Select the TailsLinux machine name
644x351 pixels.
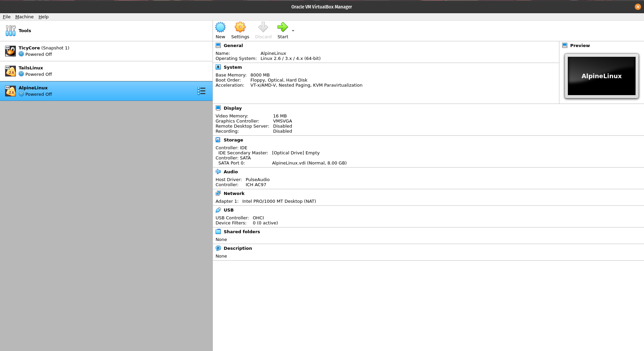coord(31,68)
